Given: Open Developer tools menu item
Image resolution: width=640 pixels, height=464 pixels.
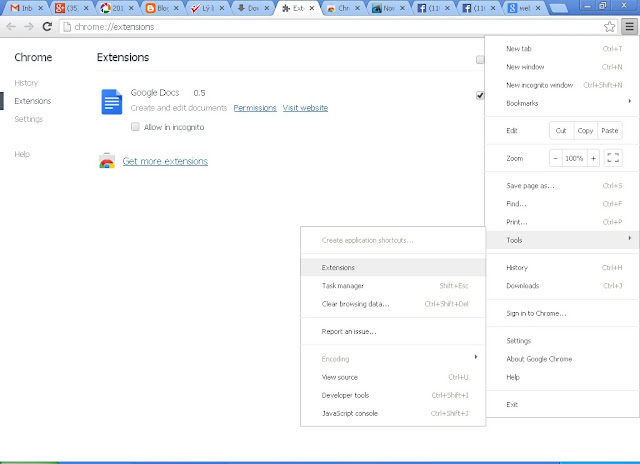Looking at the screenshot, I should pos(393,395).
